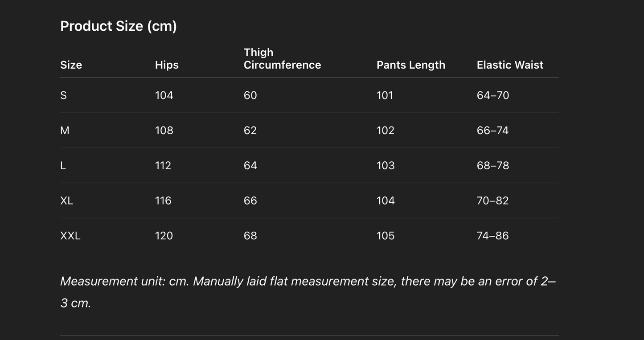644x340 pixels.
Task: Click pants length value 103
Action: click(386, 166)
